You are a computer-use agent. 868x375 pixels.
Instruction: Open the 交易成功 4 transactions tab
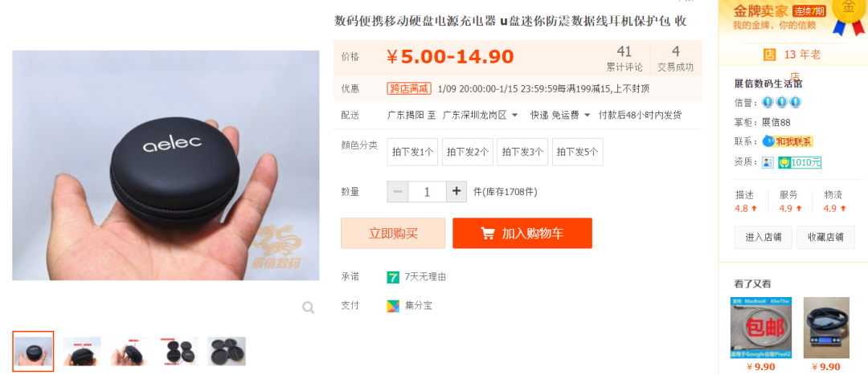pyautogui.click(x=675, y=59)
